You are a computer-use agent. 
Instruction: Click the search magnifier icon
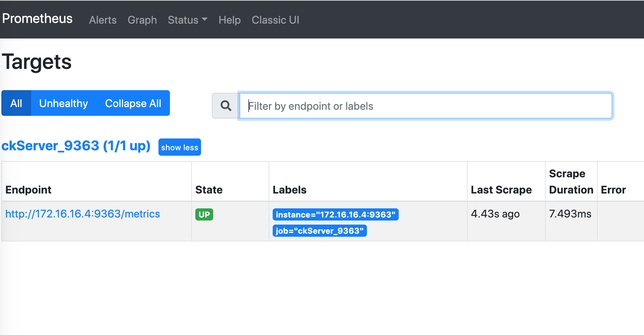point(226,106)
